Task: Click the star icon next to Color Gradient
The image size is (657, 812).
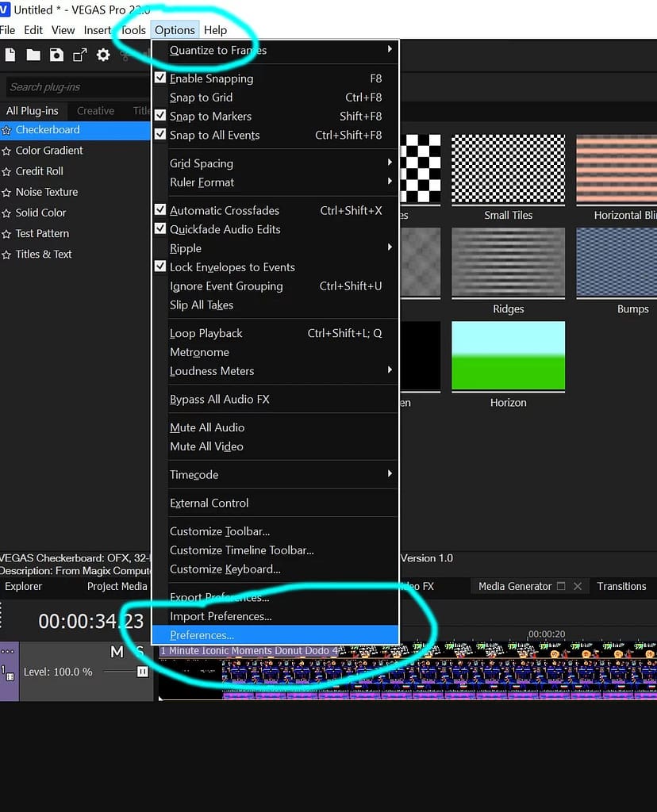Action: (6, 151)
